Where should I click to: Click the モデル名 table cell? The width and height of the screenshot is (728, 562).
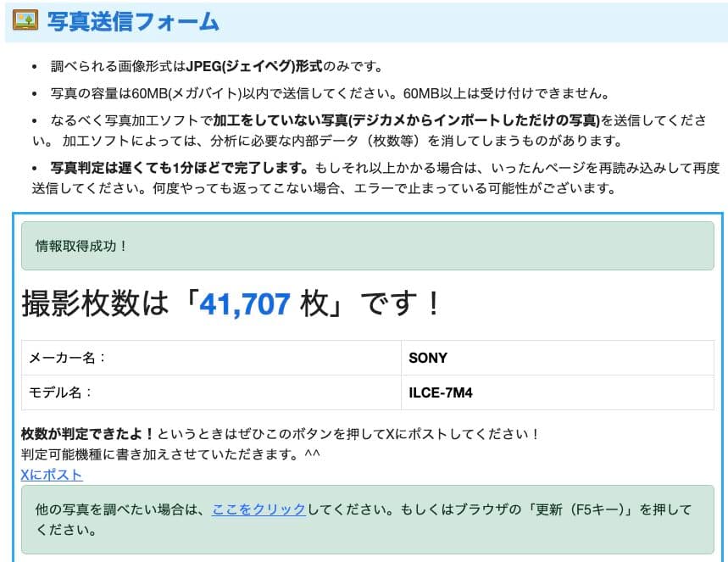point(61,392)
